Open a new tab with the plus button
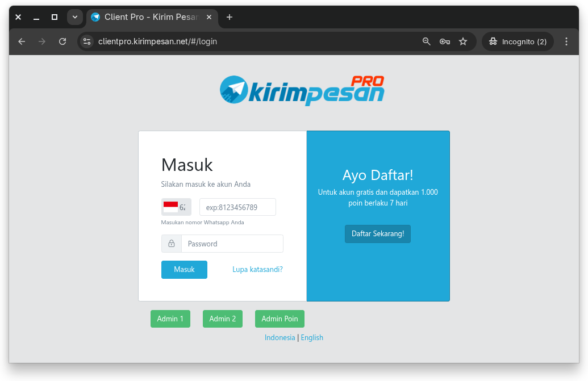 coord(230,17)
